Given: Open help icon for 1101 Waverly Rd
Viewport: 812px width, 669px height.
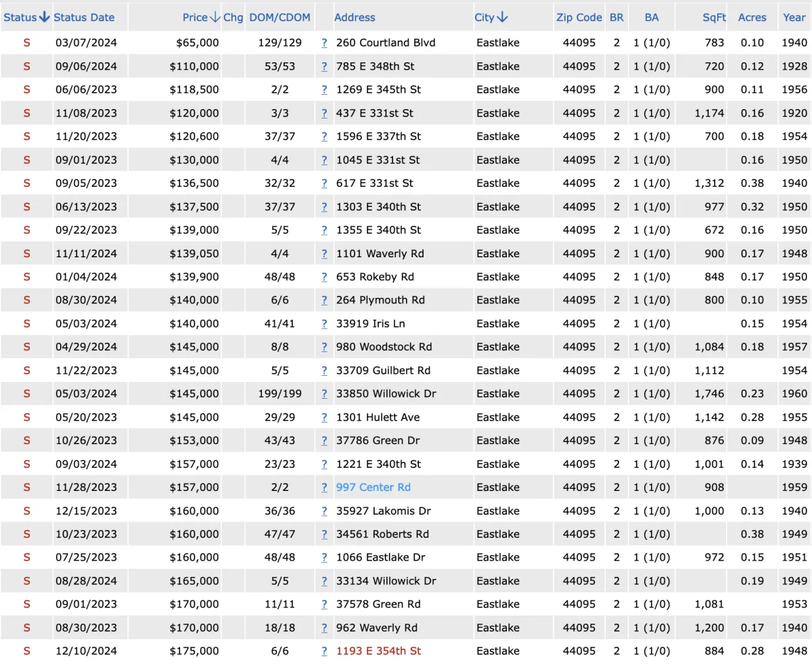Looking at the screenshot, I should tap(324, 253).
